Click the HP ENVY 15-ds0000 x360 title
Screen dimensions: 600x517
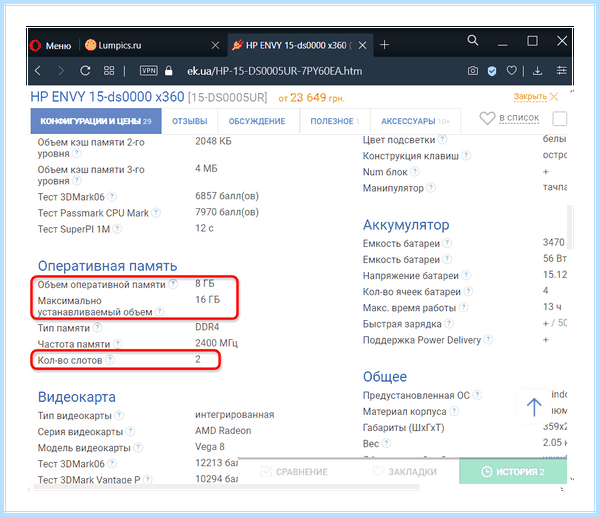click(107, 97)
